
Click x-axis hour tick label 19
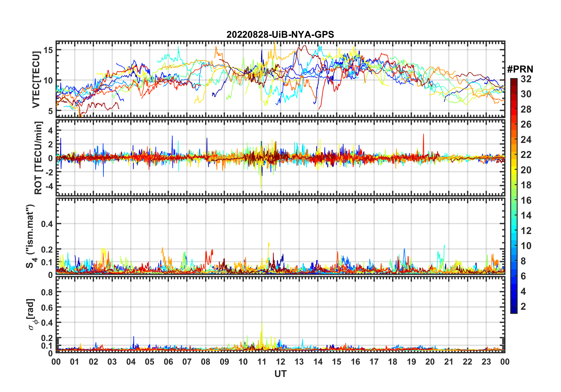411,362
